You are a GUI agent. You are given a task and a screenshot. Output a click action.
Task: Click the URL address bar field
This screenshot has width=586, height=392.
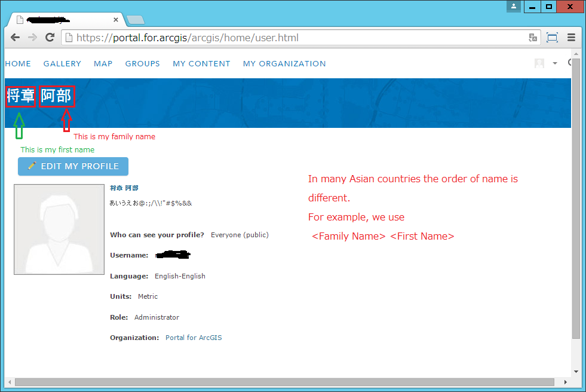tap(301, 38)
